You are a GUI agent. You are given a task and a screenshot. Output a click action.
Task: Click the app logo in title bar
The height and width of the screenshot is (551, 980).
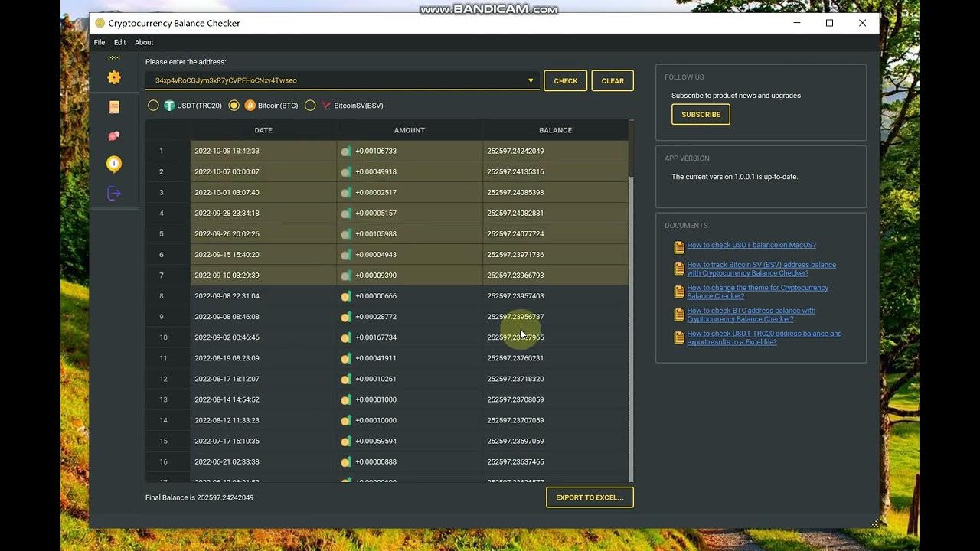click(x=100, y=23)
